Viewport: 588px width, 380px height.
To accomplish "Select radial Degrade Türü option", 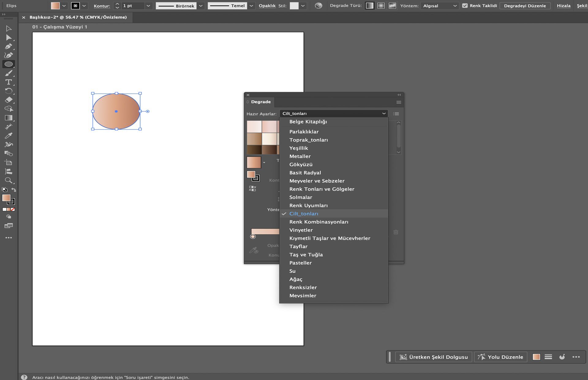I will (381, 6).
